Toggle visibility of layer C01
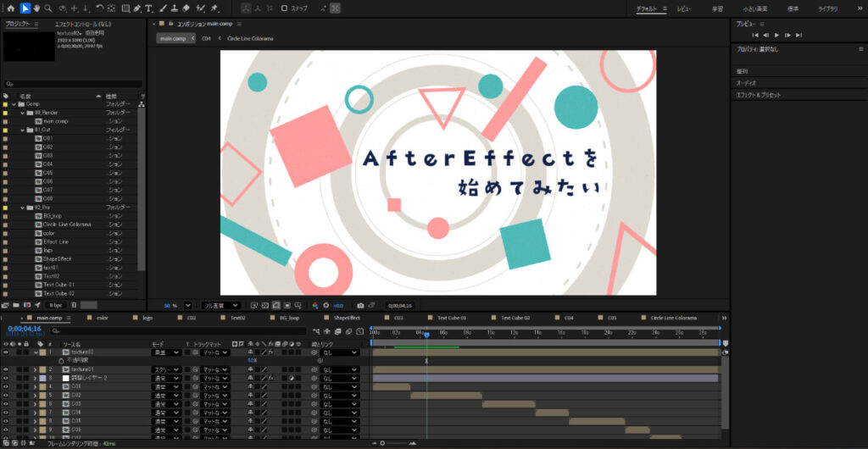Screen dimensions: 868x449 point(6,386)
